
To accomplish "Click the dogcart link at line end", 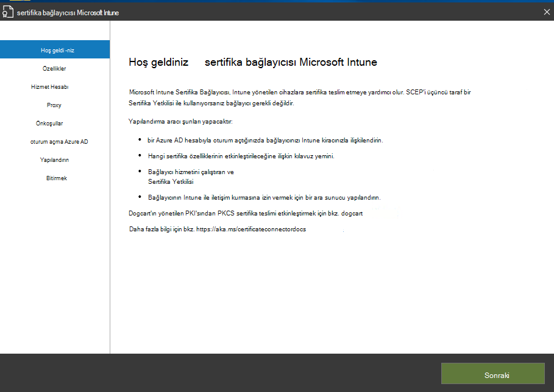I will 352,214.
